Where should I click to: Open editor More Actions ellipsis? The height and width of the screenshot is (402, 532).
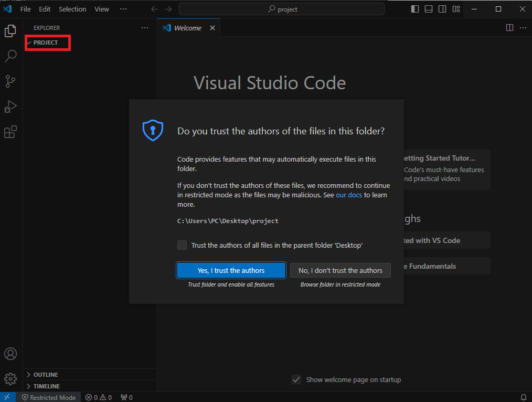[523, 28]
